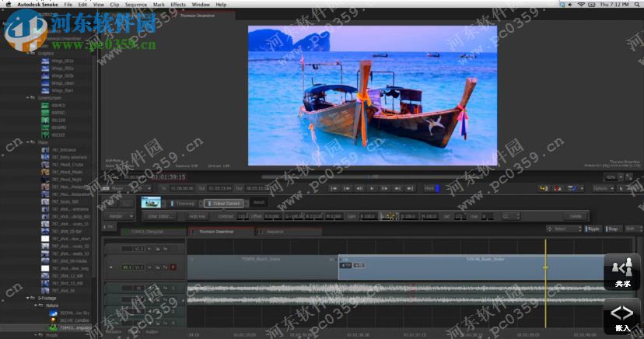Click the previous edit transport icon
Screen dimensions: 644x339
(347, 188)
